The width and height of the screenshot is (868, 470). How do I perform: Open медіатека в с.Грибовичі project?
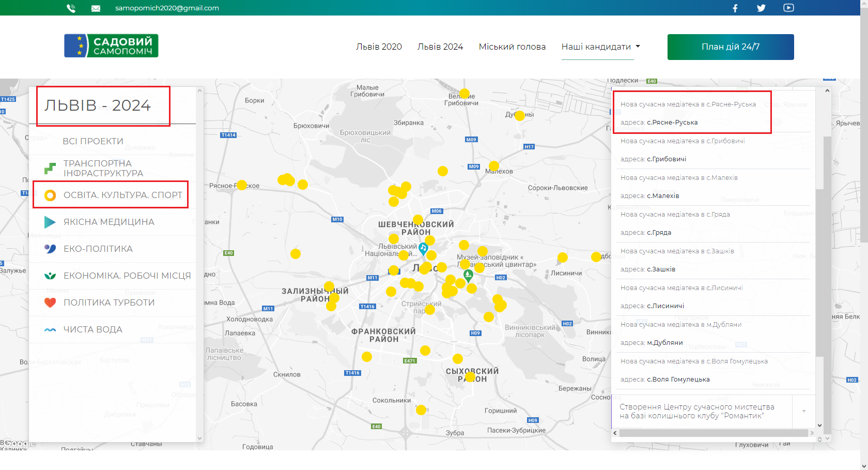(683, 141)
